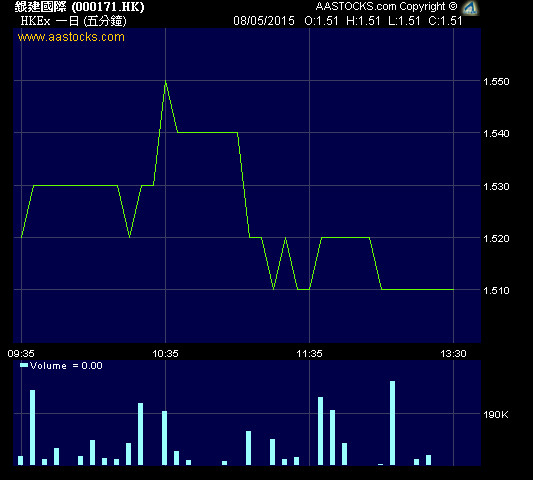Click the 1.510 price axis label
The image size is (533, 480).
[x=496, y=290]
